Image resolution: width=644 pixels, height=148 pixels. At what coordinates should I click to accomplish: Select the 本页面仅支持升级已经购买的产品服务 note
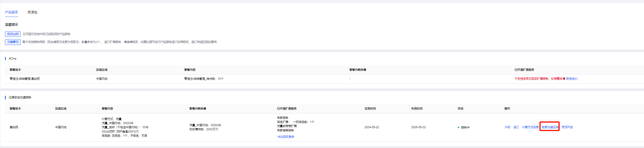[47, 34]
